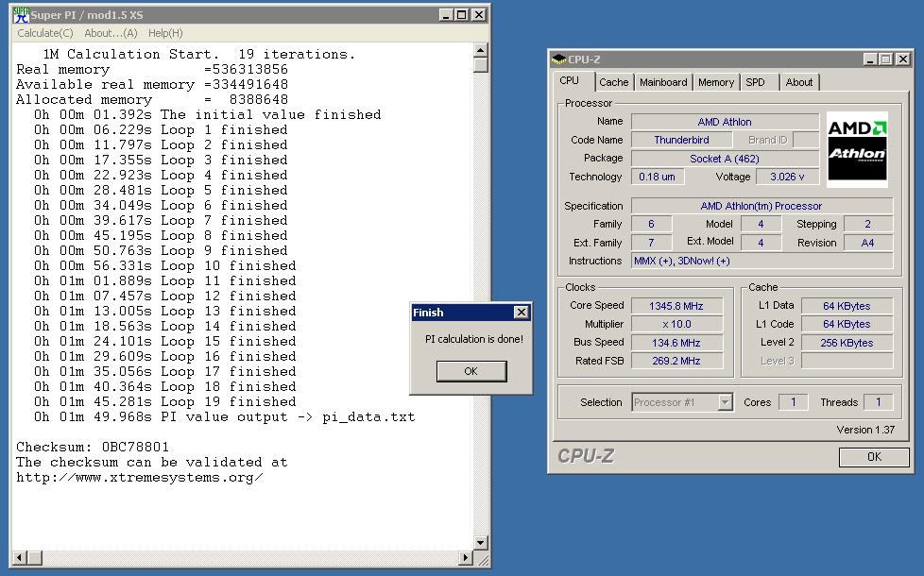Click the horizontal scroll right arrow

click(466, 557)
